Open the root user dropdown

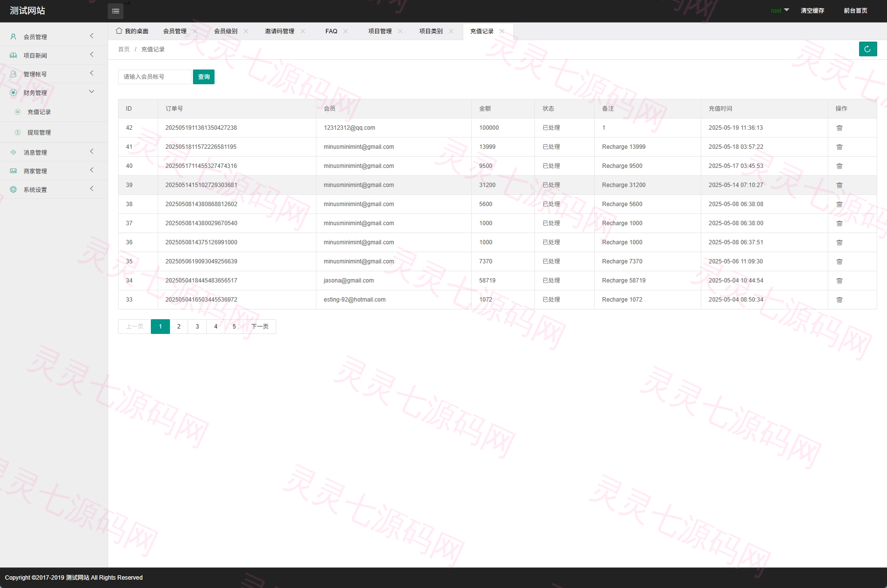tap(780, 10)
